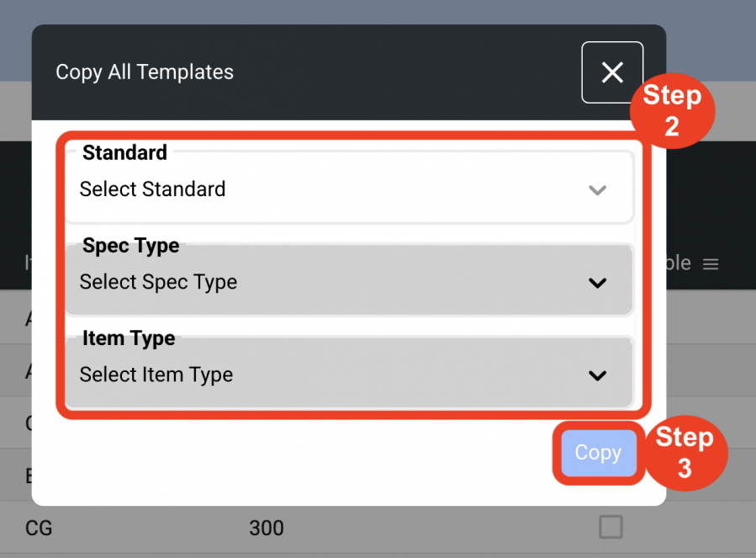The height and width of the screenshot is (558, 756).
Task: Click the partially hidden column header ending 'ble'
Action: click(x=679, y=263)
